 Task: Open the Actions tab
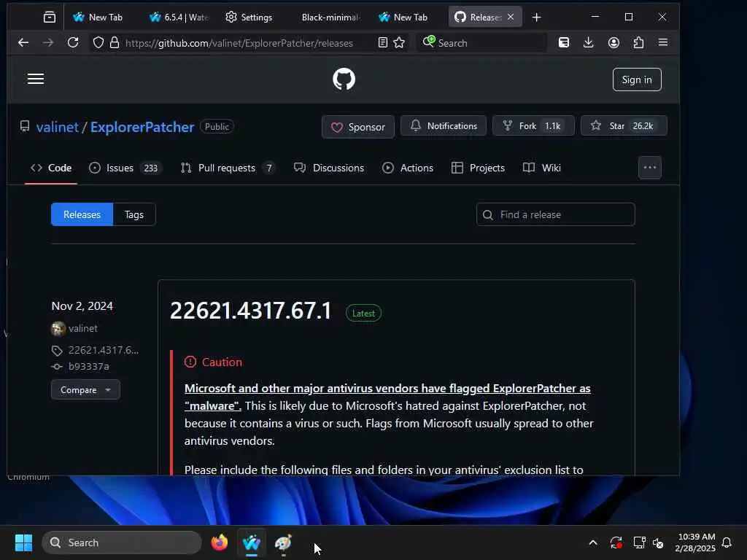pos(408,168)
